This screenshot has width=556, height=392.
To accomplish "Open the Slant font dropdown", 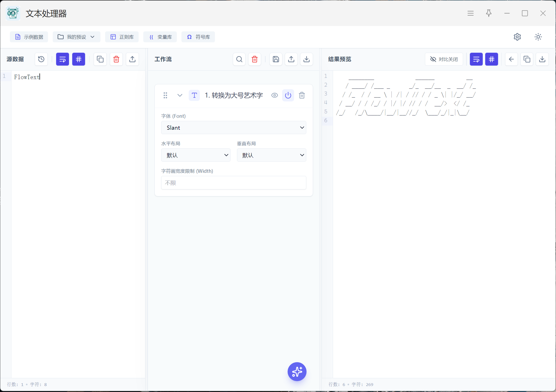I will (x=233, y=128).
